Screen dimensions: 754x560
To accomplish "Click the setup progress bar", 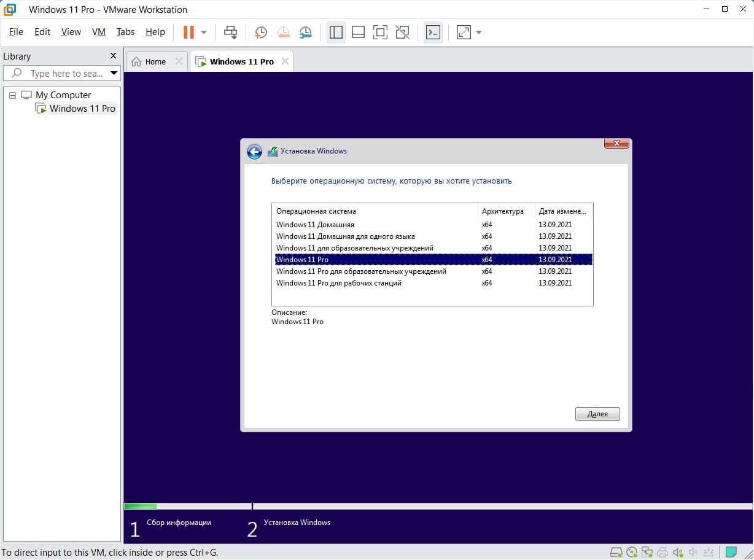I will 438,507.
